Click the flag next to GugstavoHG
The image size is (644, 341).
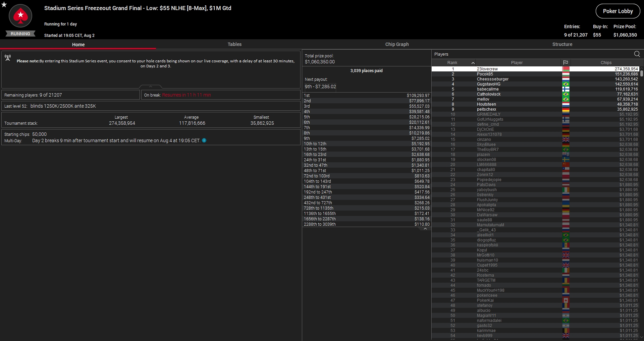[566, 84]
